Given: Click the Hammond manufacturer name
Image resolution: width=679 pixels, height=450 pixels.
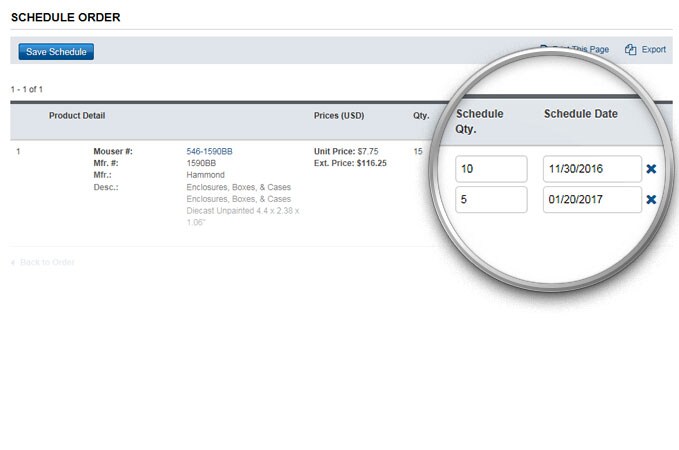Looking at the screenshot, I should tap(205, 174).
